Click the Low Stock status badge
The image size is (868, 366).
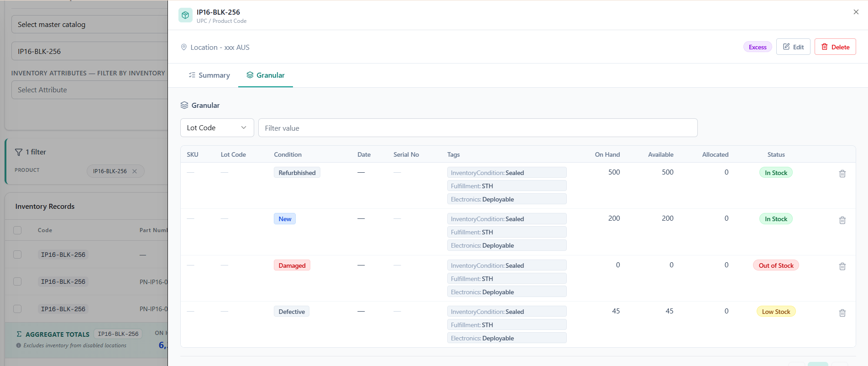(x=776, y=312)
